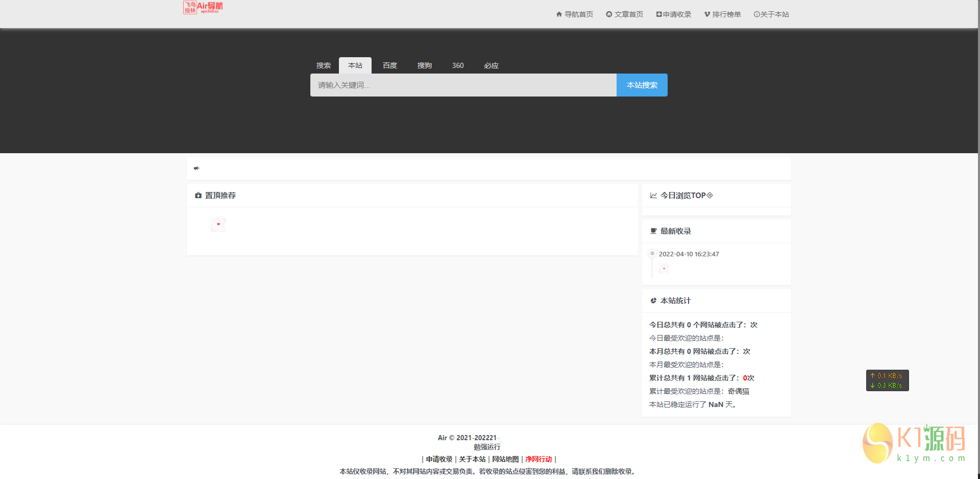The width and height of the screenshot is (980, 479).
Task: Open the 网站地图 footer link
Action: tap(506, 459)
